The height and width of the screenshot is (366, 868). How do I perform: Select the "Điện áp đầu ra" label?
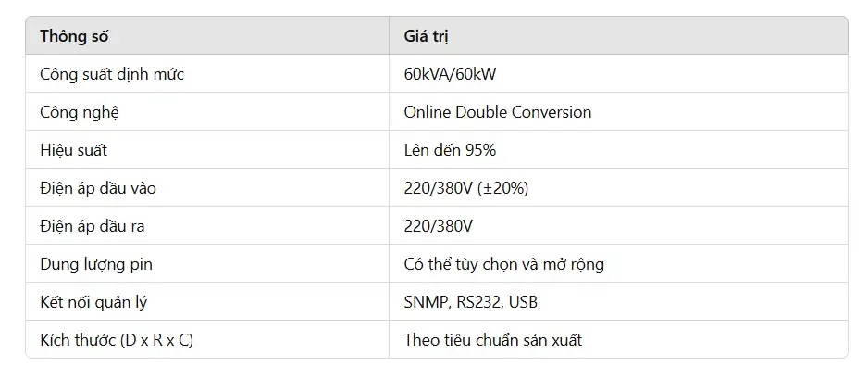pyautogui.click(x=92, y=226)
